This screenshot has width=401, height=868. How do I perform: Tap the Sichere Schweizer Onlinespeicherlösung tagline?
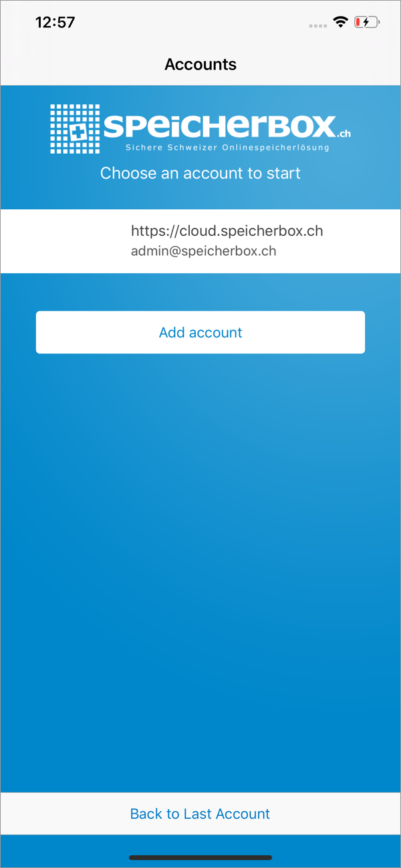point(227,148)
